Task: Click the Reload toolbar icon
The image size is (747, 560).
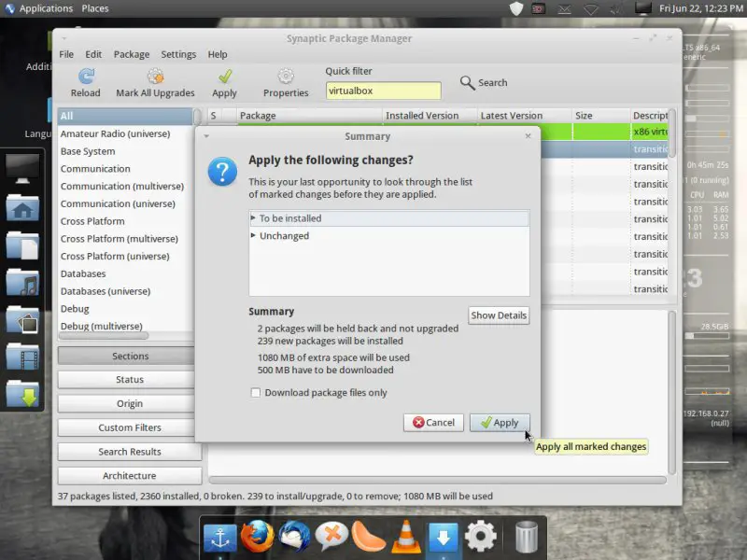Action: point(86,83)
